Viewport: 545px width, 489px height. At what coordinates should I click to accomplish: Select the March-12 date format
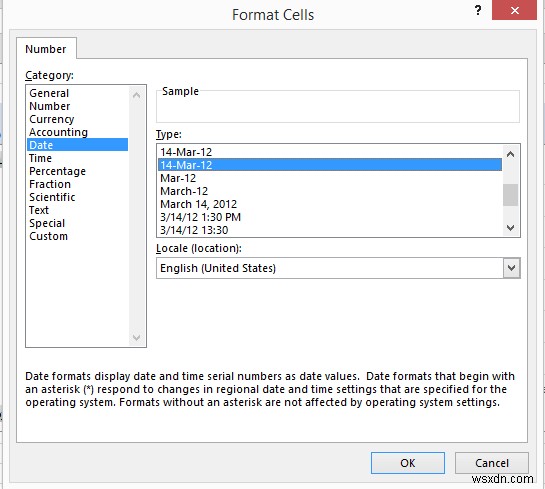[184, 191]
